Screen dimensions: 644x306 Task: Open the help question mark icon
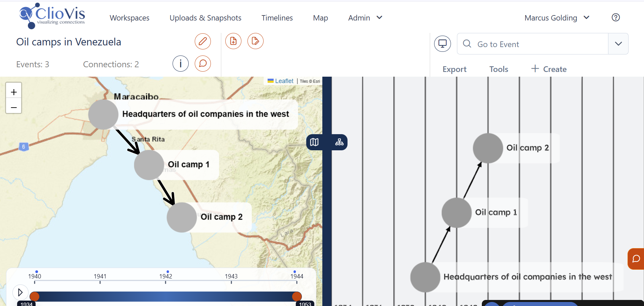[616, 17]
